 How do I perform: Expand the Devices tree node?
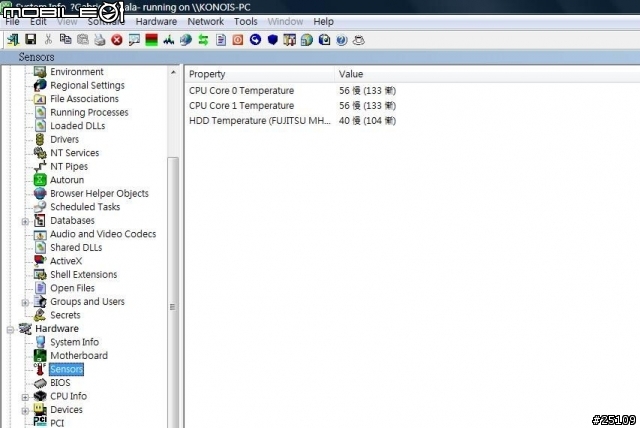tap(25, 410)
